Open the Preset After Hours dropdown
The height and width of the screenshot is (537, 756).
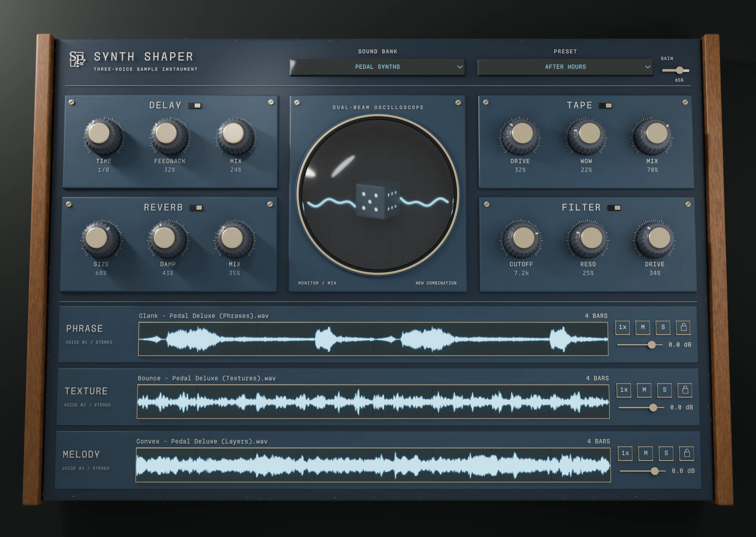565,67
